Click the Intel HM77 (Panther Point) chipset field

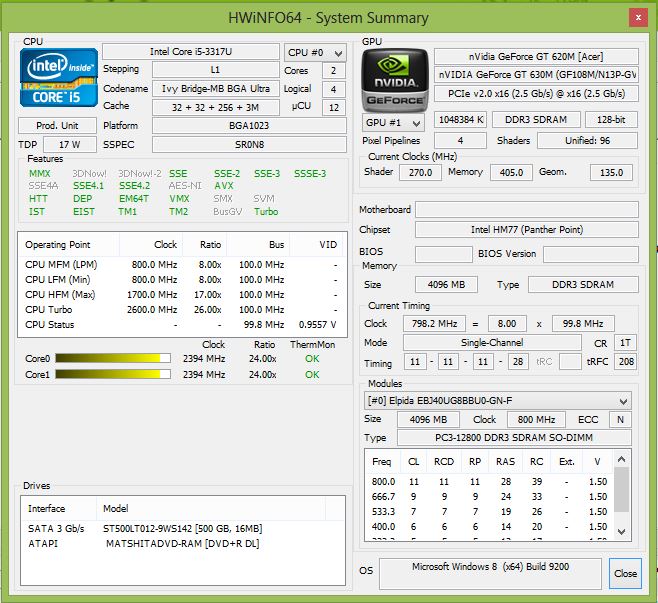coord(527,230)
